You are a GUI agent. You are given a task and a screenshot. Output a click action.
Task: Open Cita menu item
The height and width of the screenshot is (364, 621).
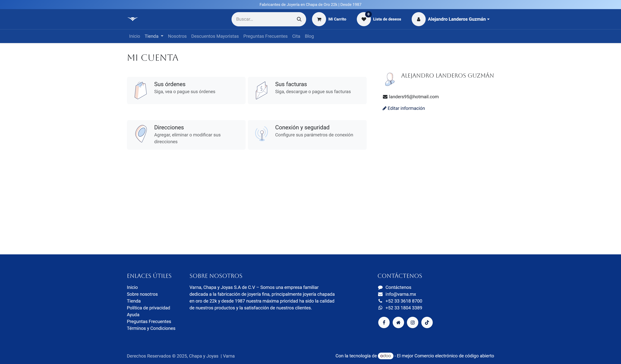click(296, 36)
